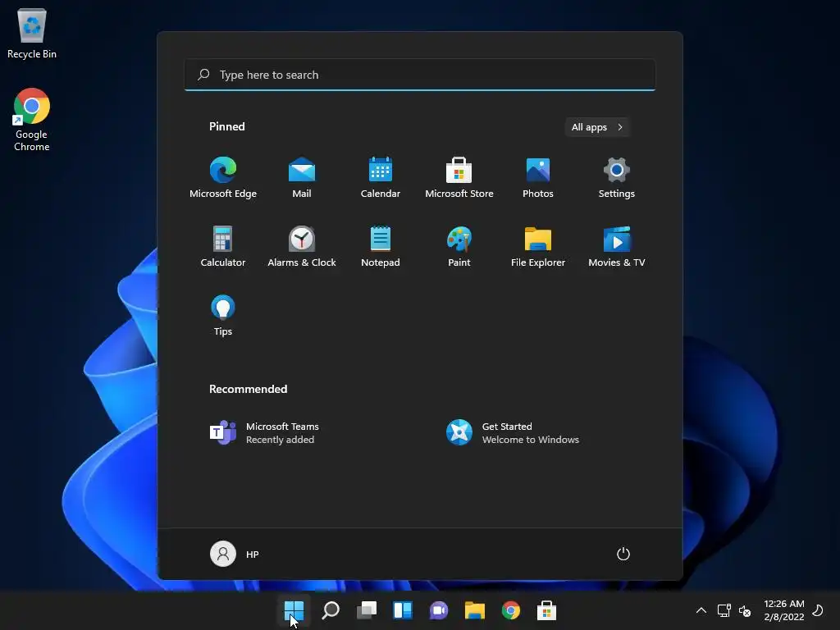Select the Recycle Bin desktop icon

(x=32, y=33)
